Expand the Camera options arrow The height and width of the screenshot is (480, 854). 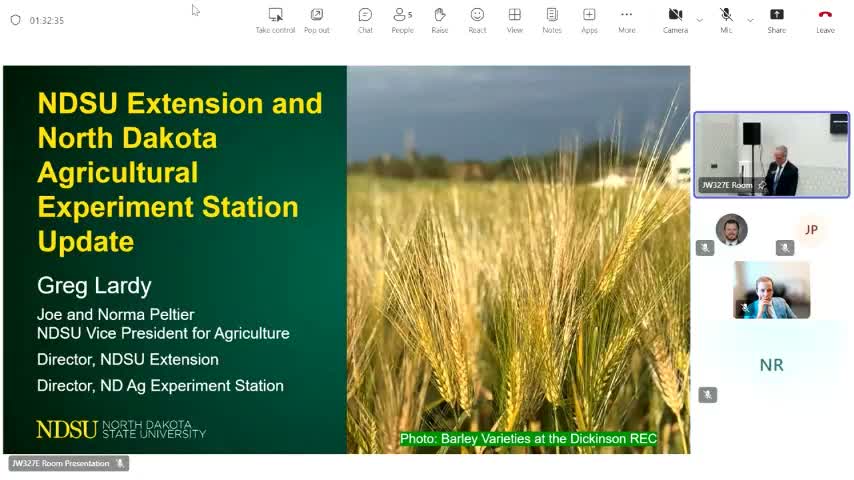click(699, 20)
